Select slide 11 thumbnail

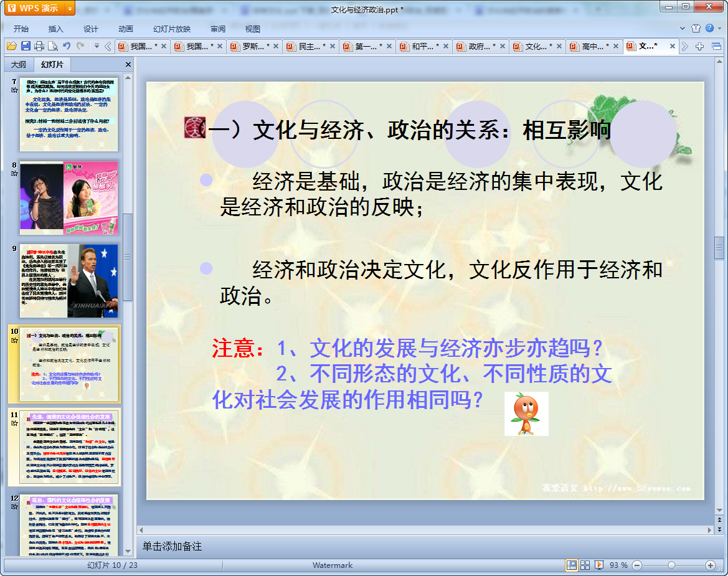click(69, 447)
